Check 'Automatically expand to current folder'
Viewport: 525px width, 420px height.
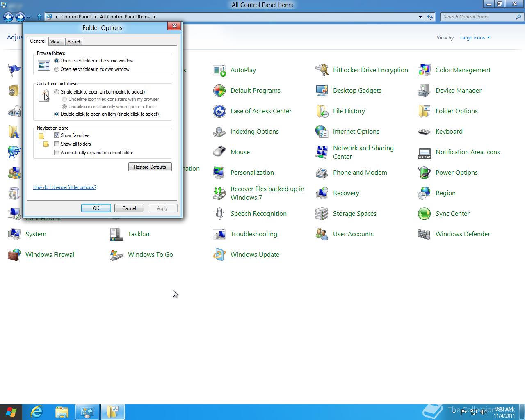57,152
